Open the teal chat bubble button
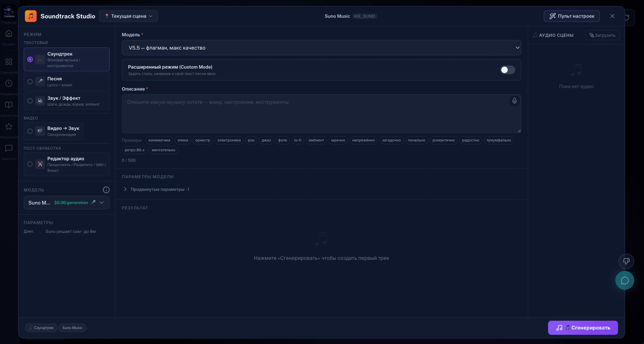Image resolution: width=644 pixels, height=344 pixels. 625,281
